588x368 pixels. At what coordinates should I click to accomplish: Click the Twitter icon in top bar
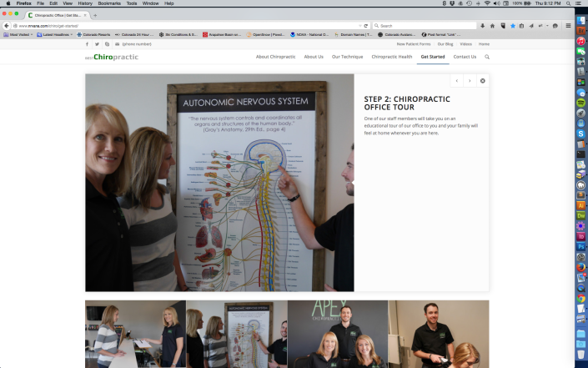pos(97,43)
